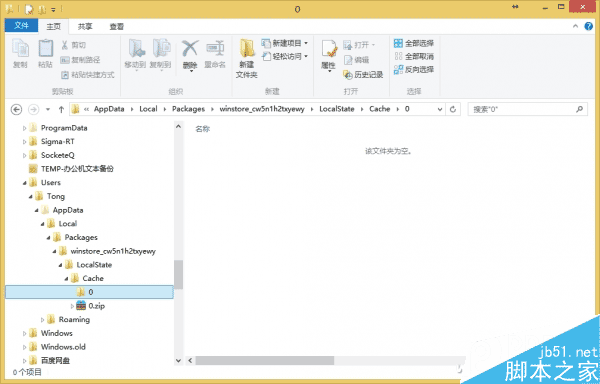Select the Windows folder in the tree
The height and width of the screenshot is (384, 600).
pos(57,333)
